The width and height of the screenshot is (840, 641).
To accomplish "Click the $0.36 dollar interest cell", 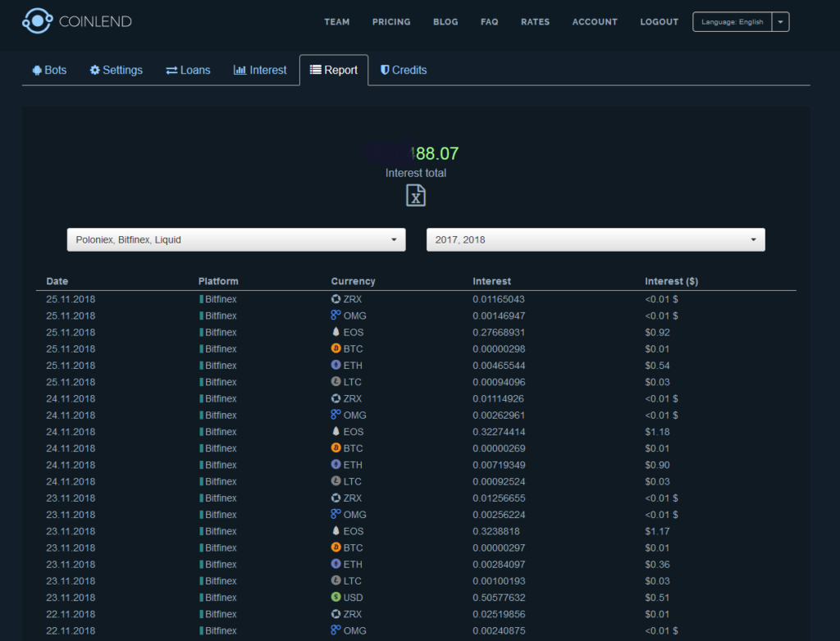I will point(657,565).
